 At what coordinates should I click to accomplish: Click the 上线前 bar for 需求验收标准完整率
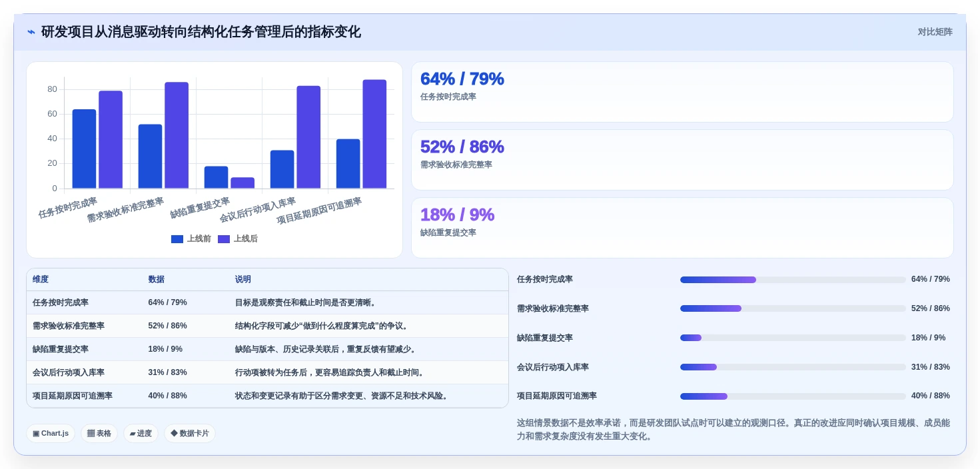(150, 157)
